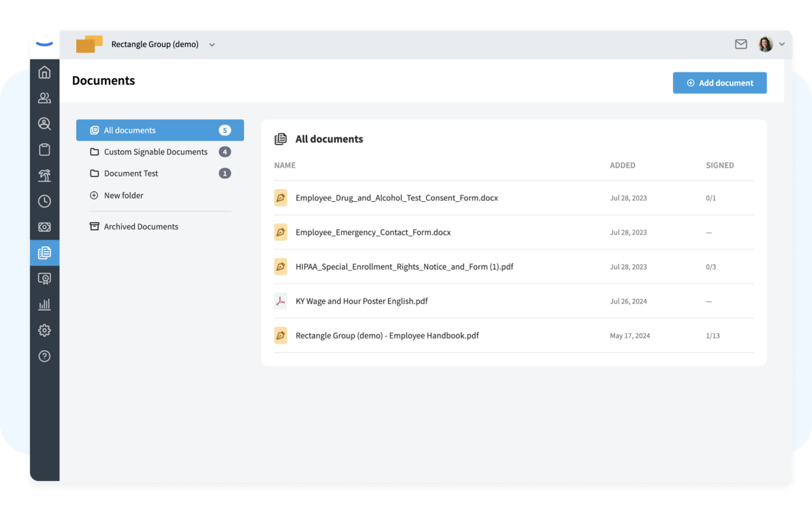Click the PDF icon of KY Wage poster
Viewport: 812px width, 522px height.
click(281, 301)
